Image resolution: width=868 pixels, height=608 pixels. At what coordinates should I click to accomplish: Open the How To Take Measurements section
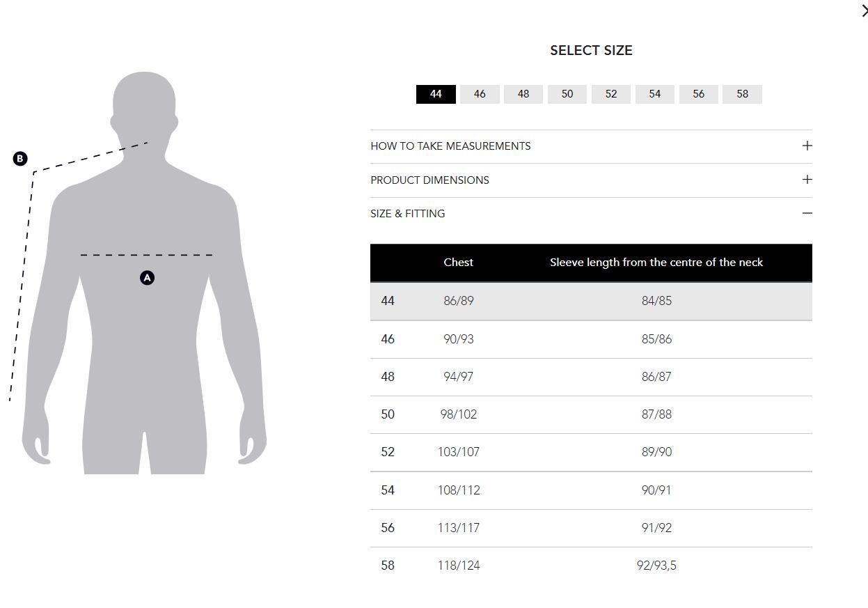[450, 146]
